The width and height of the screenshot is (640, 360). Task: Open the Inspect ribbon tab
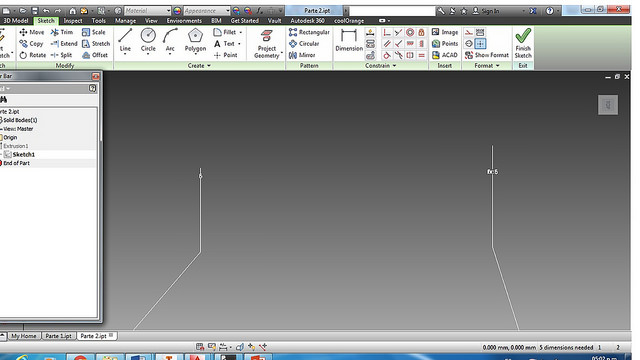[73, 20]
